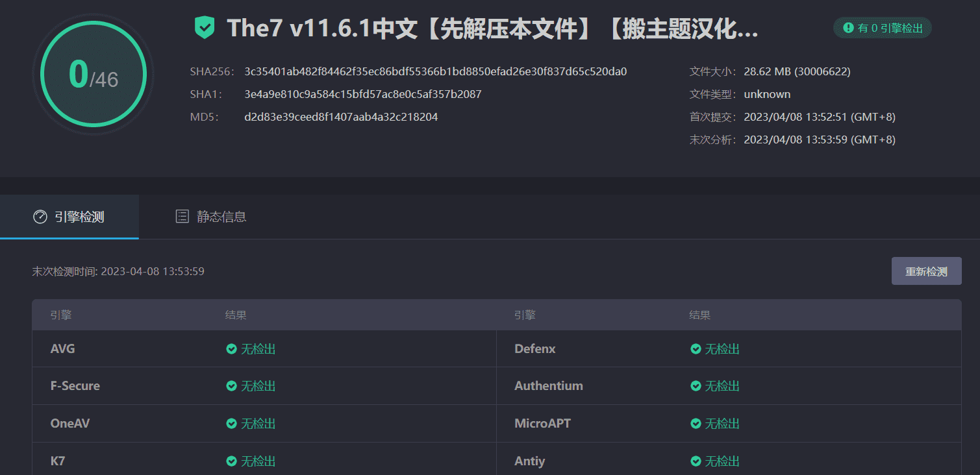
Task: Switch to the 静态信息 tab
Action: tap(211, 217)
